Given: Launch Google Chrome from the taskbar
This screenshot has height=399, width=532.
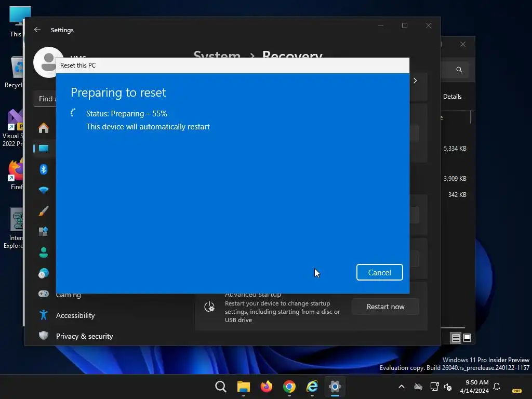Looking at the screenshot, I should coord(289,387).
